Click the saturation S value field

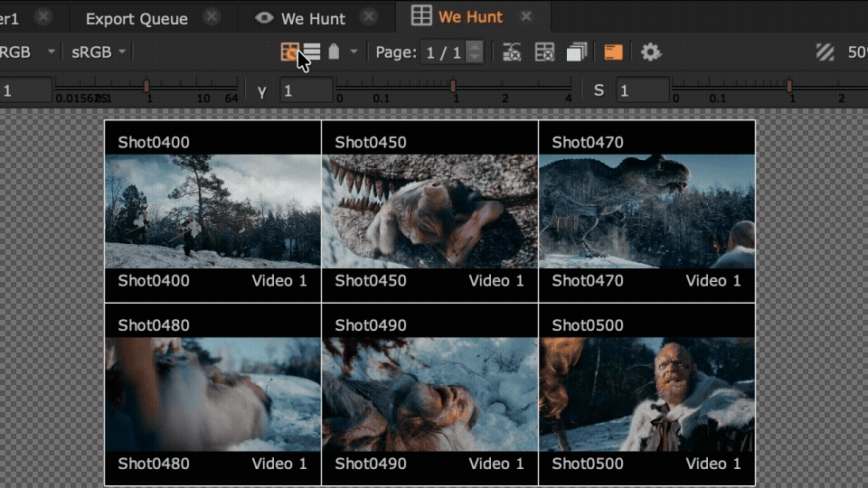pyautogui.click(x=643, y=90)
